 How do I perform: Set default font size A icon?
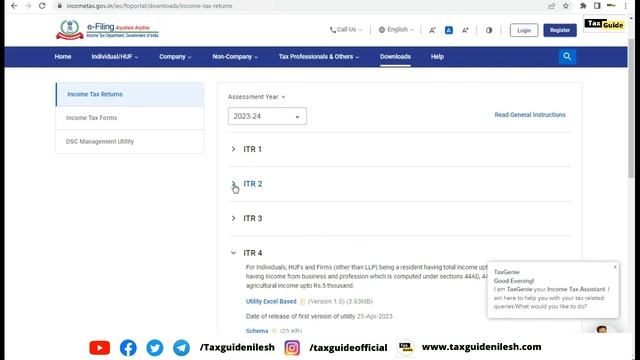[x=449, y=30]
